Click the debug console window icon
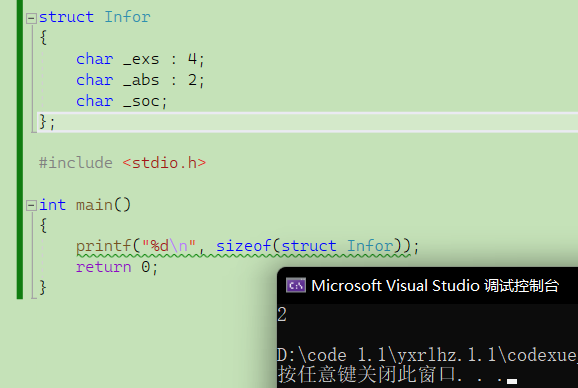This screenshot has width=578, height=388. coord(296,286)
